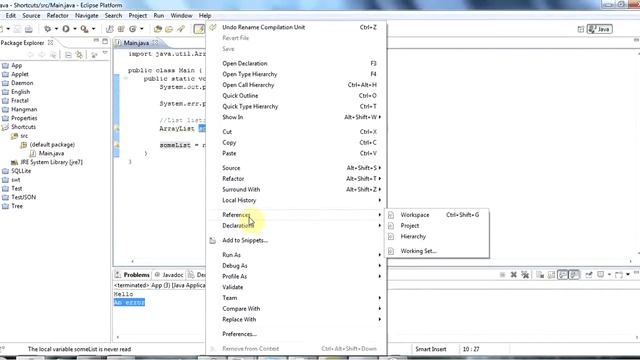The width and height of the screenshot is (640, 360).
Task: Select JRE System Library [jre7] node
Action: (x=51, y=162)
